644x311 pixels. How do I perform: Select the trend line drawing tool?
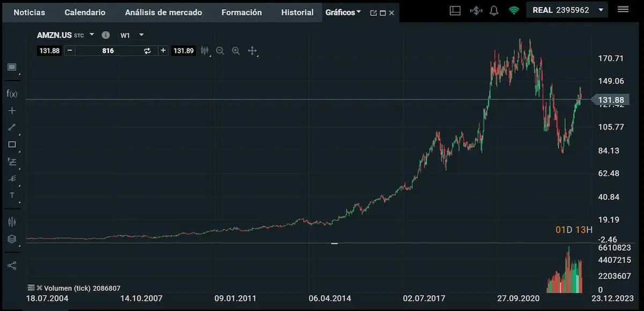click(12, 127)
